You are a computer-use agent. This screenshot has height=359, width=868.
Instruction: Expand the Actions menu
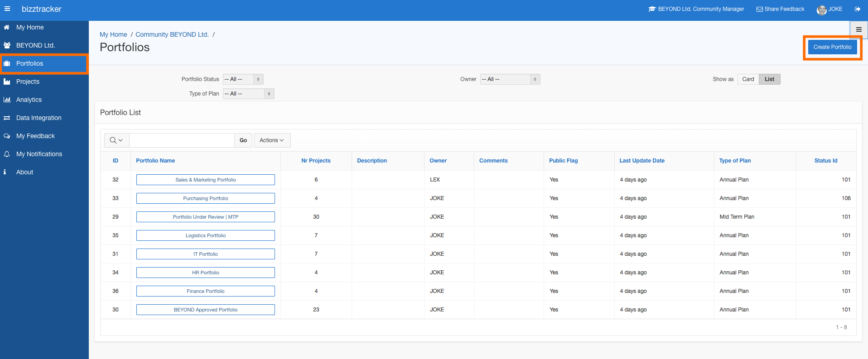click(272, 140)
